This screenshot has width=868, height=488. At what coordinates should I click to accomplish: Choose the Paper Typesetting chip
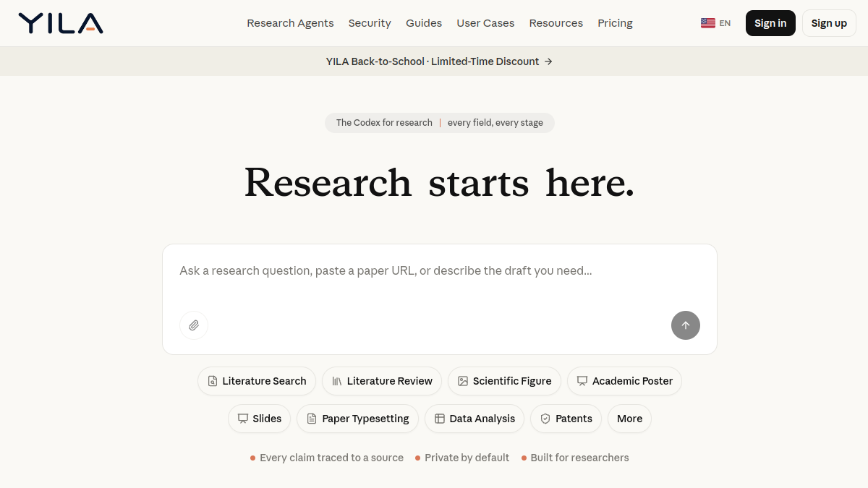pyautogui.click(x=357, y=419)
